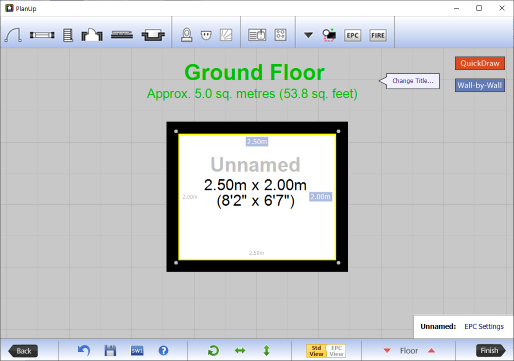The width and height of the screenshot is (514, 361).
Task: Select the kitchen units icon
Action: [x=257, y=35]
